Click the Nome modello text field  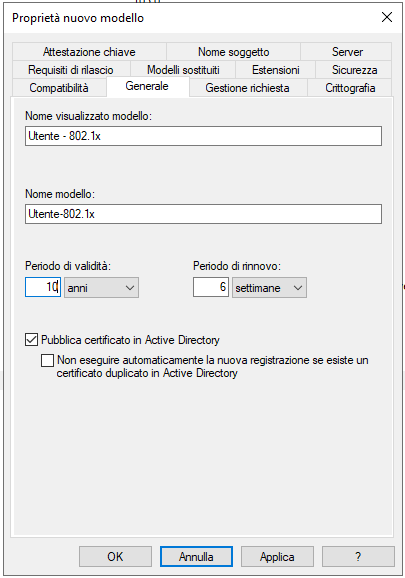[203, 214]
